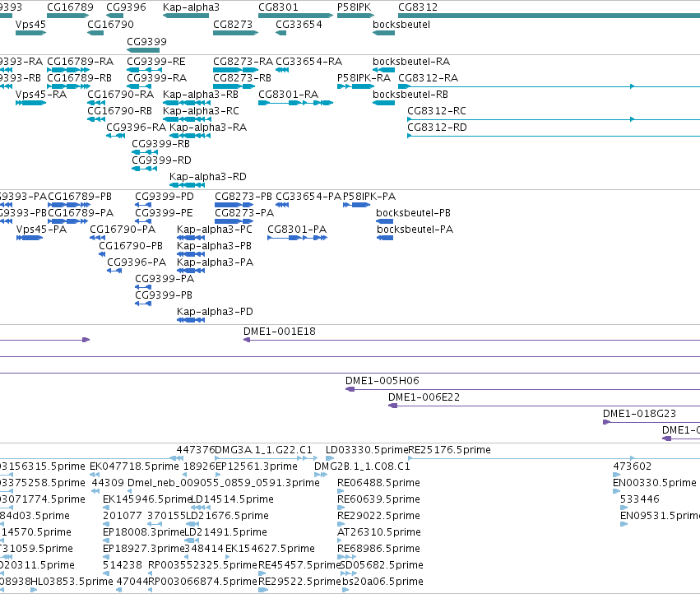The height and width of the screenshot is (594, 700).
Task: Click transcript bocksbeutel-RA
Action: tap(411, 61)
